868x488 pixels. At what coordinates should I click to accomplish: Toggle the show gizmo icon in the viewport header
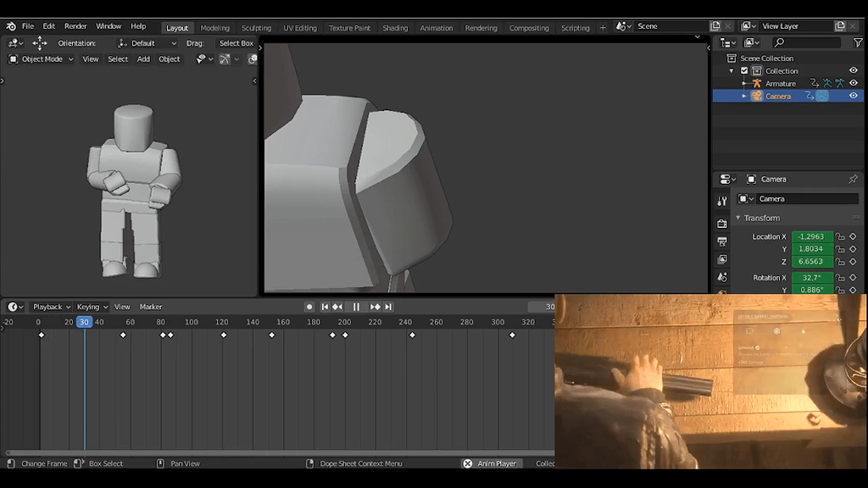coord(224,59)
